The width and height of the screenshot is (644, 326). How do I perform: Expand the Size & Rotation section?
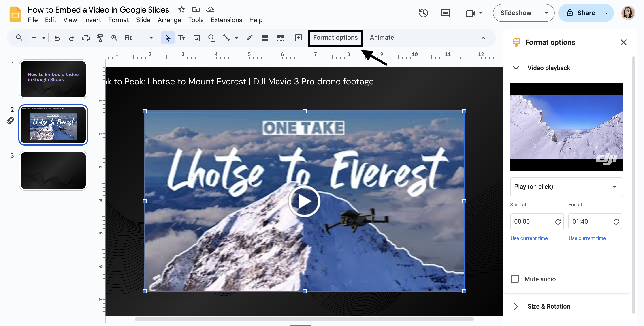516,306
